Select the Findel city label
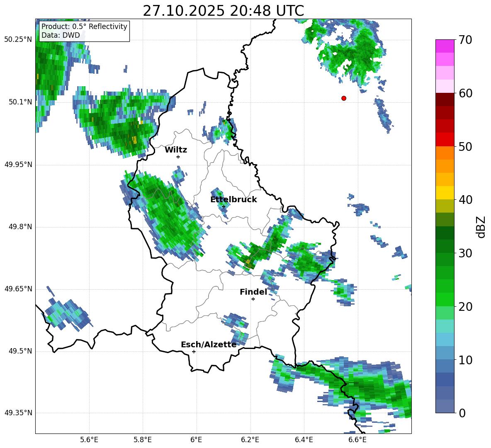 tap(253, 292)
